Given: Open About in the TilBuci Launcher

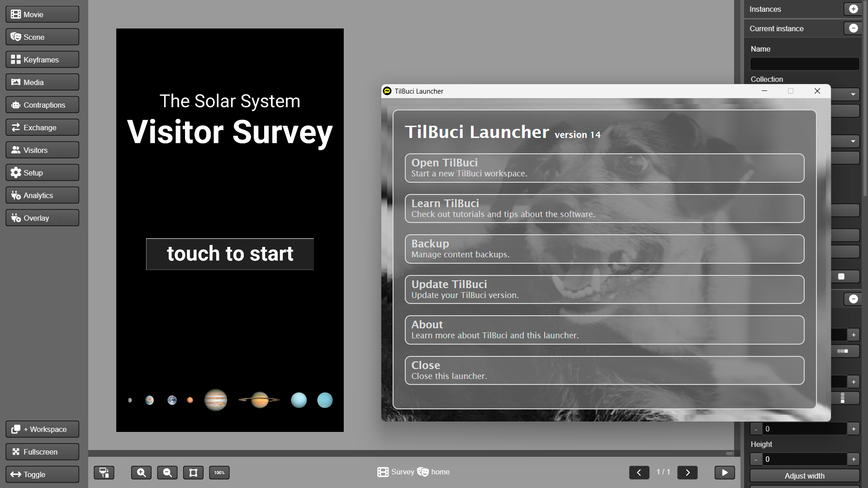Looking at the screenshot, I should click(604, 330).
